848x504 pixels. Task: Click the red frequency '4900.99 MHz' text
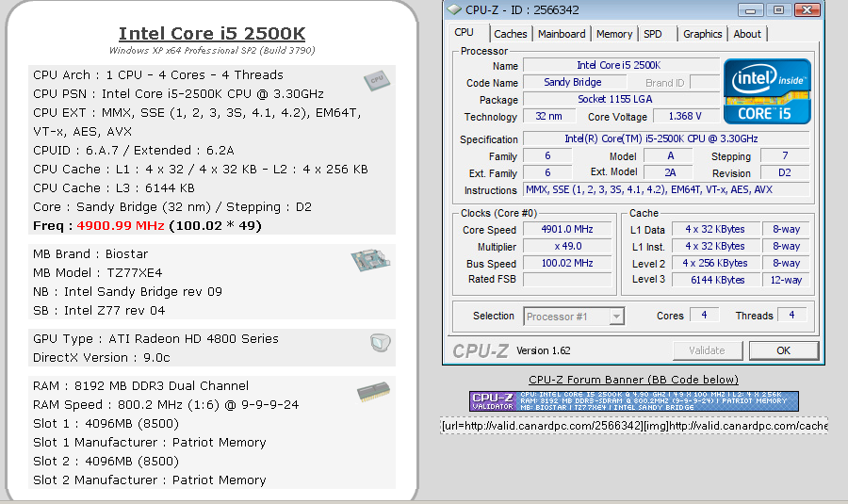[121, 225]
